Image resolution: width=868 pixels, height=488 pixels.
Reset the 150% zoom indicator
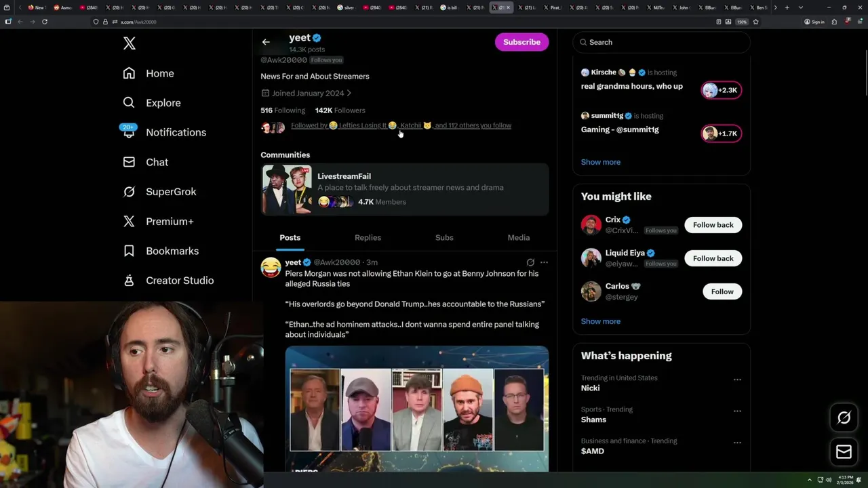pos(742,22)
